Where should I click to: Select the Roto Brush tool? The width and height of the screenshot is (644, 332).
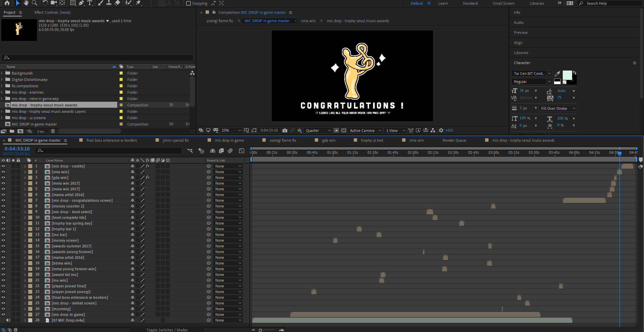coord(128,3)
